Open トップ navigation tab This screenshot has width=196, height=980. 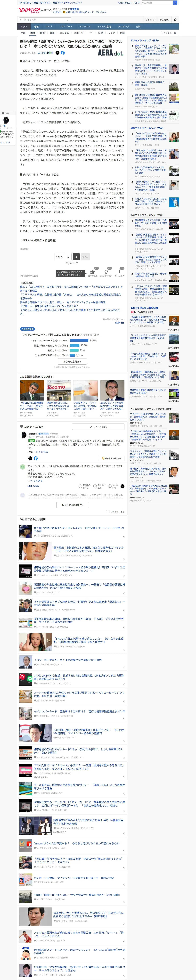pyautogui.click(x=24, y=27)
